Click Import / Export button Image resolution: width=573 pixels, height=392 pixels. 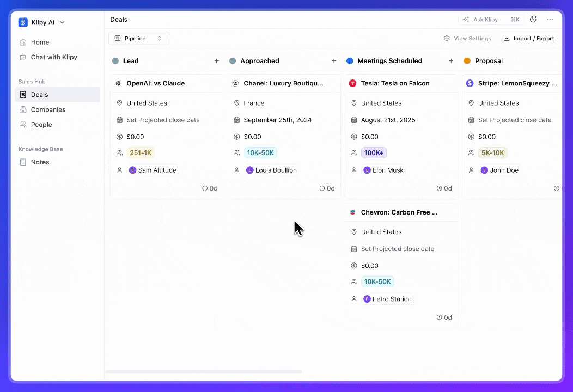click(x=529, y=38)
